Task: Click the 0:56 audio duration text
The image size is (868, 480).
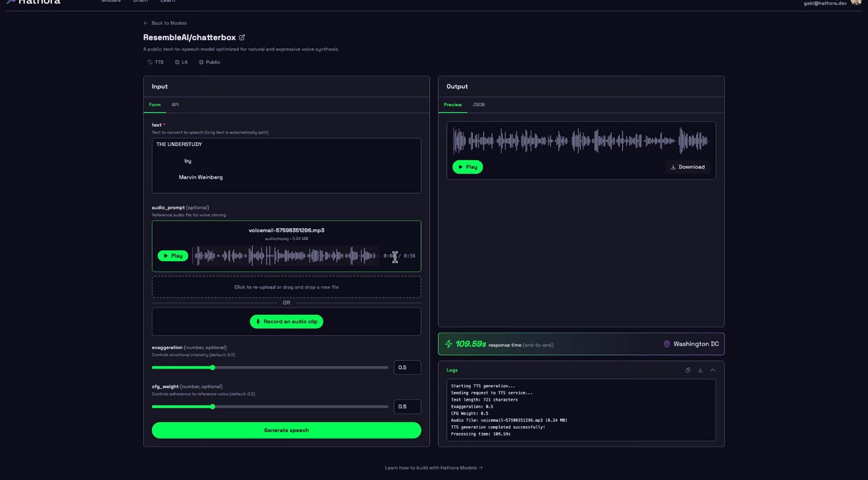Action: [409, 256]
